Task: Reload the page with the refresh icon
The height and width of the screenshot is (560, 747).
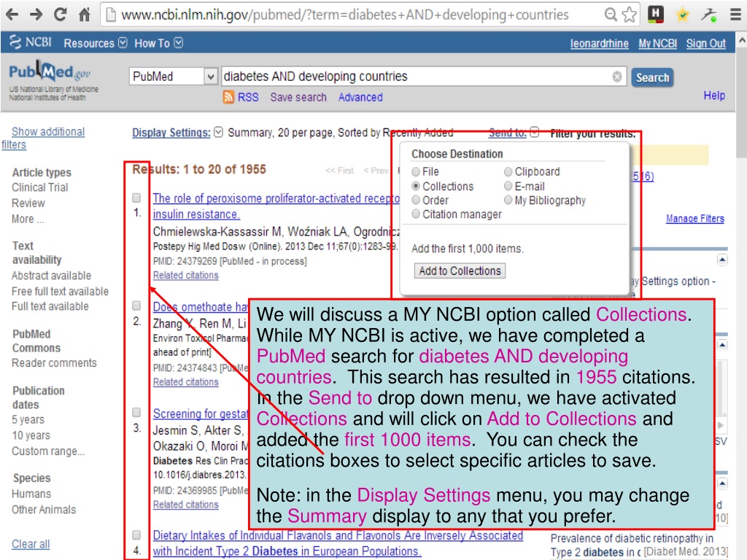Action: tap(60, 15)
